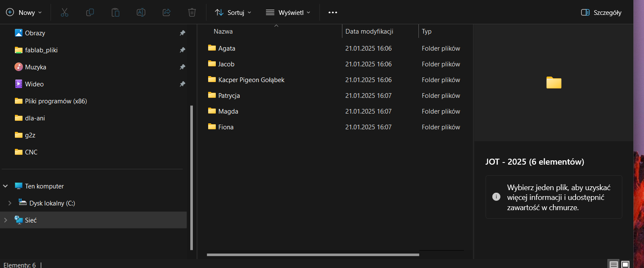The image size is (644, 268).
Task: Expand the Dysk lokalny (C:) tree node
Action: pos(10,203)
